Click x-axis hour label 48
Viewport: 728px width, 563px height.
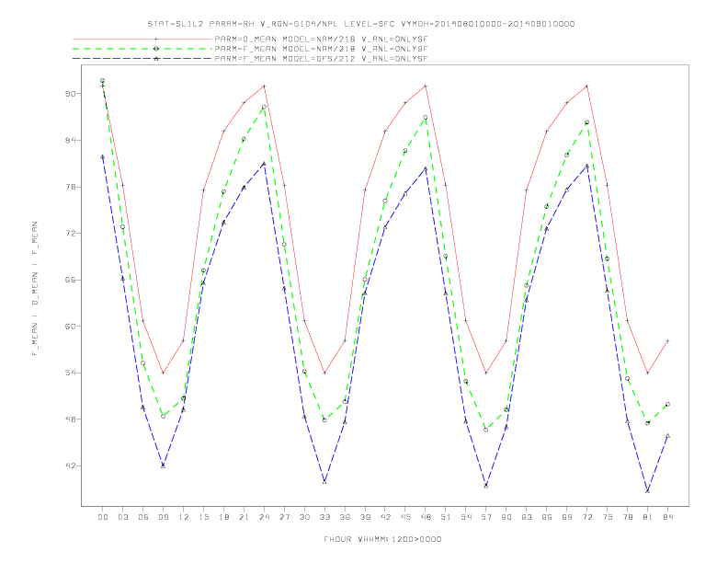[426, 517]
